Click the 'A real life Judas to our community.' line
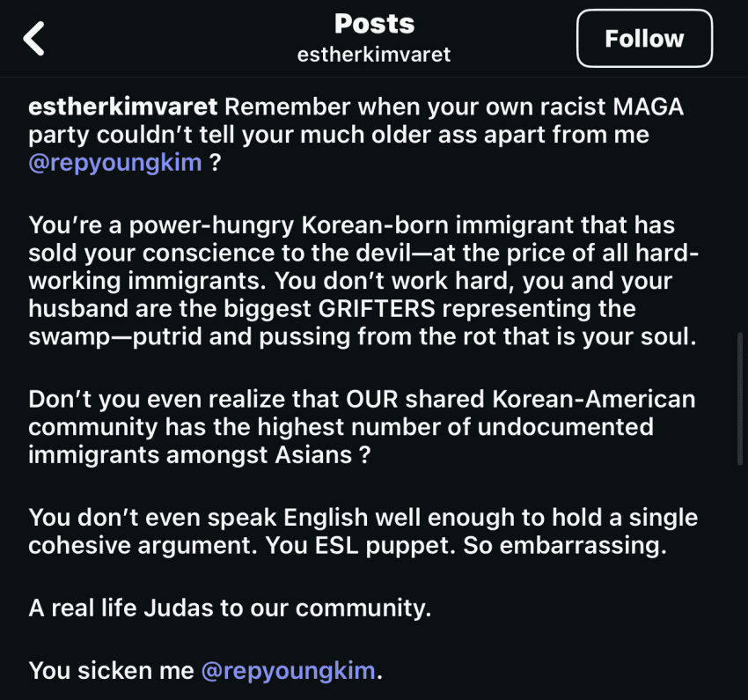748x700 pixels. (230, 608)
